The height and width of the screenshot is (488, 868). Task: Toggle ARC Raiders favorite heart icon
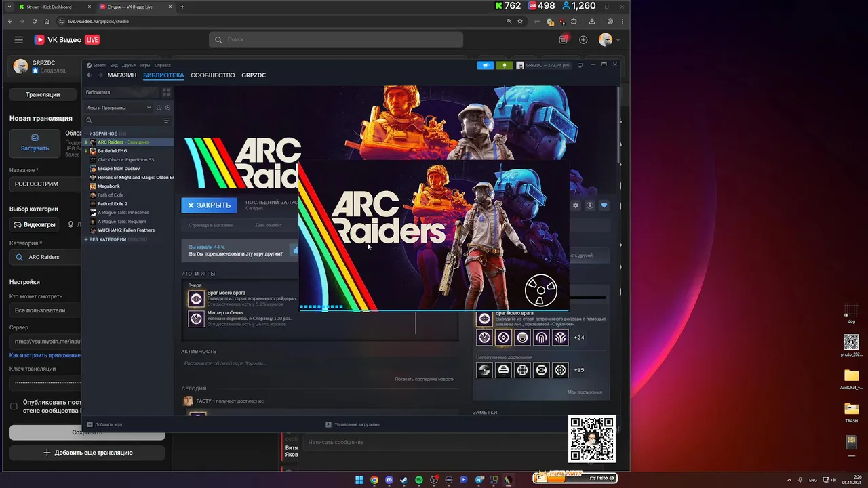point(604,205)
